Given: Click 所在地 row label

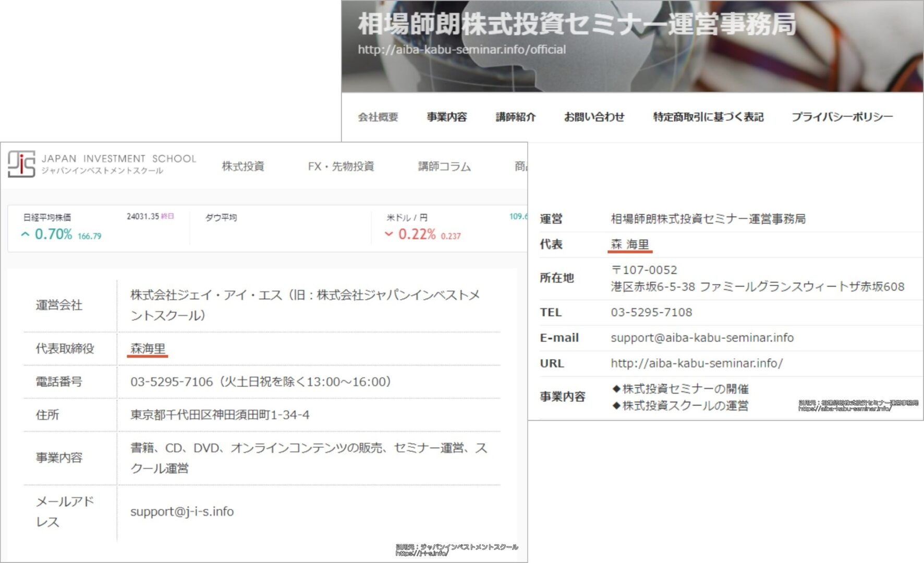Looking at the screenshot, I should [x=557, y=278].
